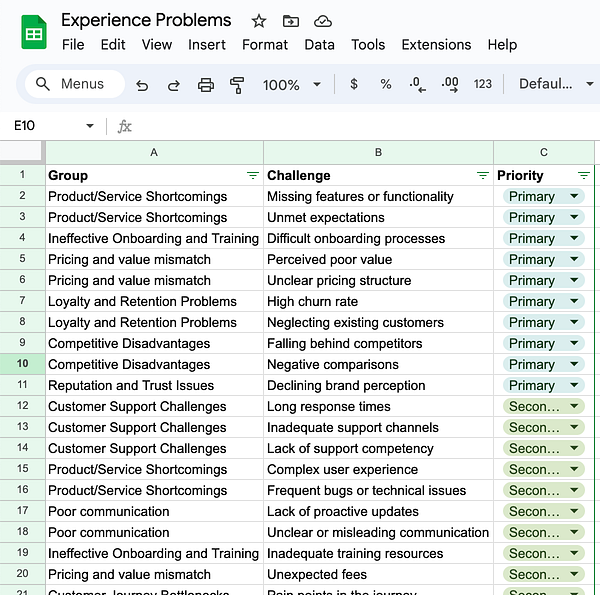Star the Experience Problems document

(x=259, y=21)
